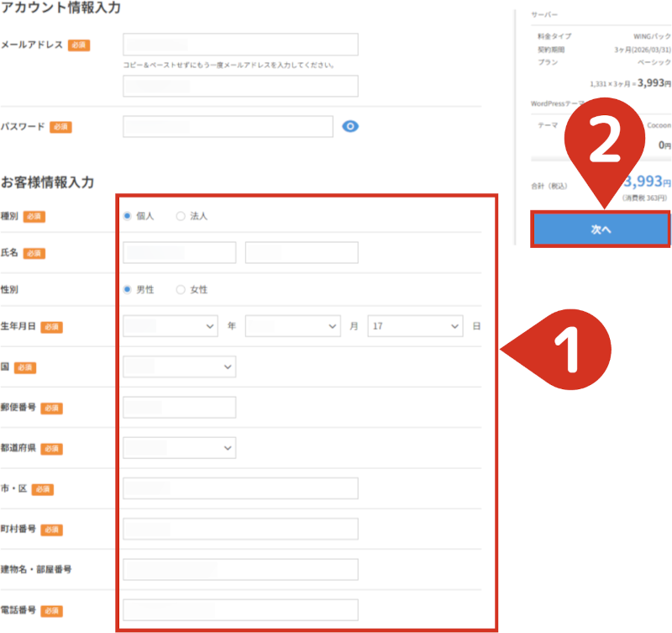Click the メールアドレス input field

(x=240, y=45)
